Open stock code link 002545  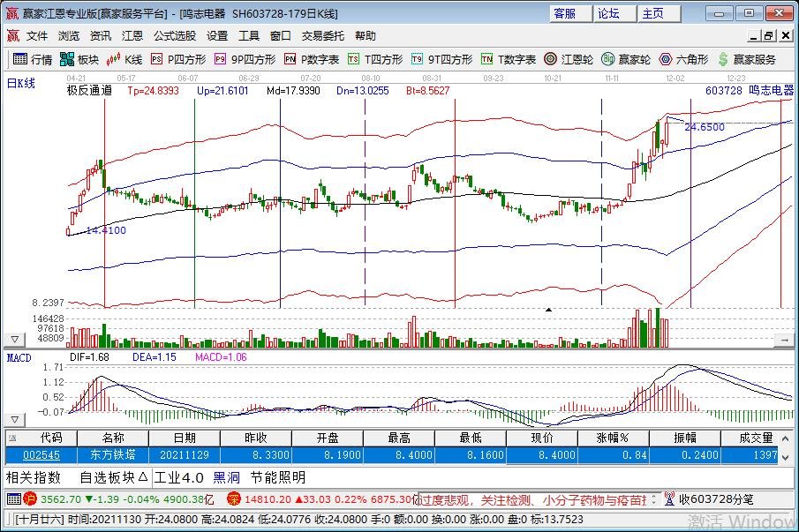point(41,455)
